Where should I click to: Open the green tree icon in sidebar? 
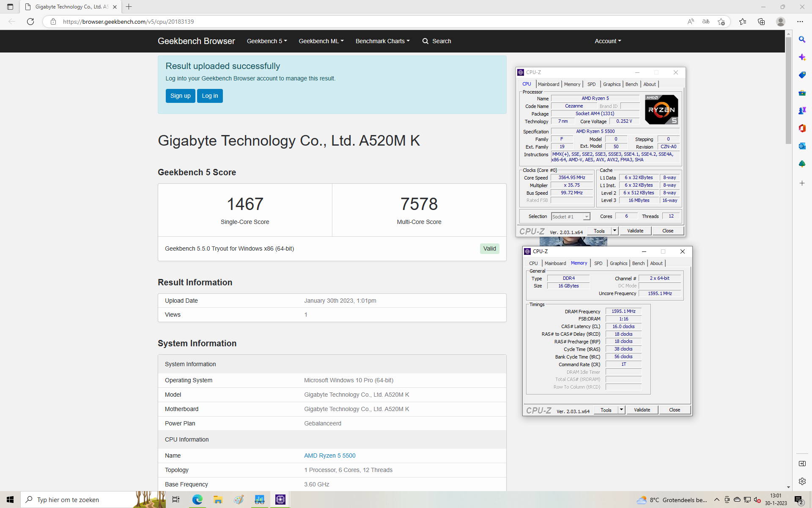[802, 164]
